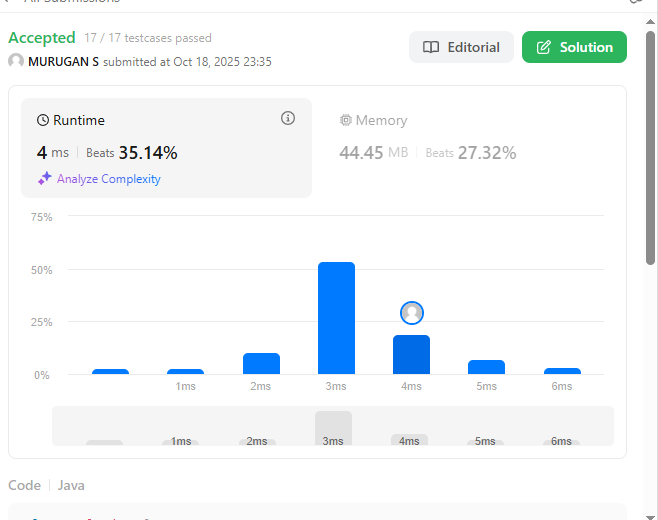
Task: Click the book icon on Editorial button
Action: coord(431,47)
